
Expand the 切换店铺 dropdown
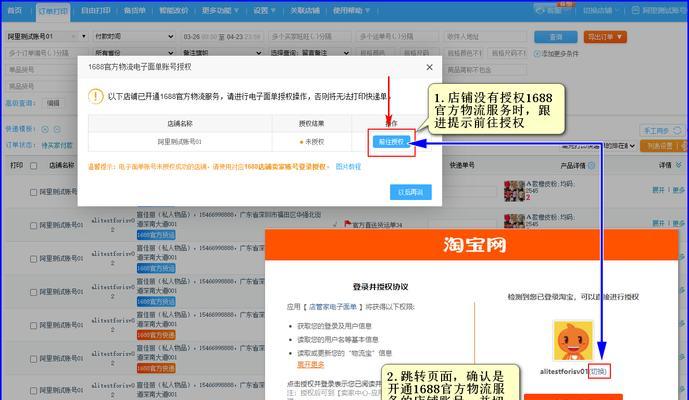coord(601,10)
